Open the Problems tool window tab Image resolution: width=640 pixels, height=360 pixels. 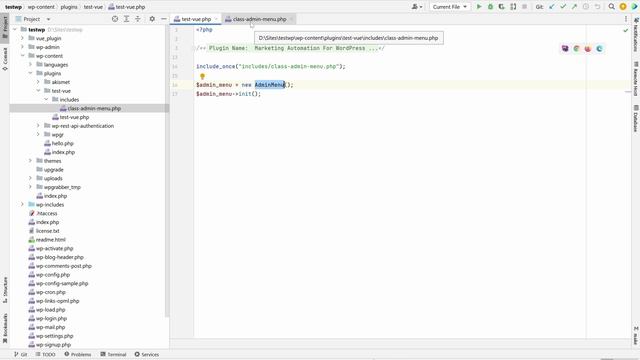[x=78, y=354]
